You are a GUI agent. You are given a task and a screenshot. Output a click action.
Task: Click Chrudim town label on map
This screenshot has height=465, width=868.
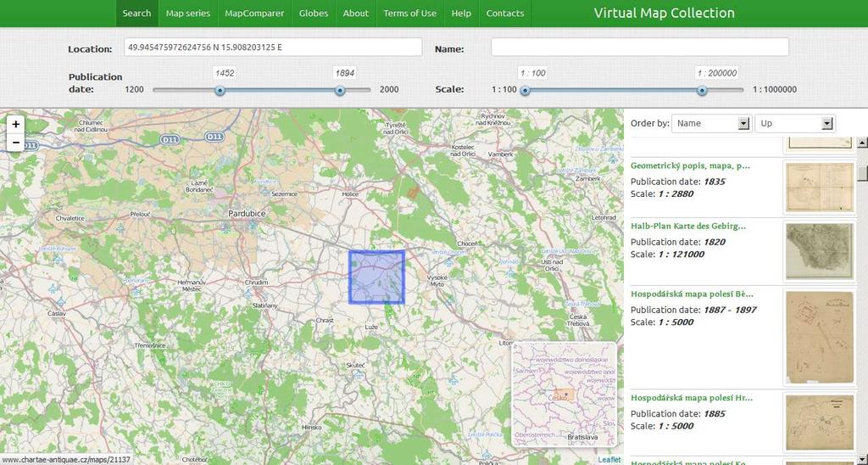pyautogui.click(x=256, y=282)
